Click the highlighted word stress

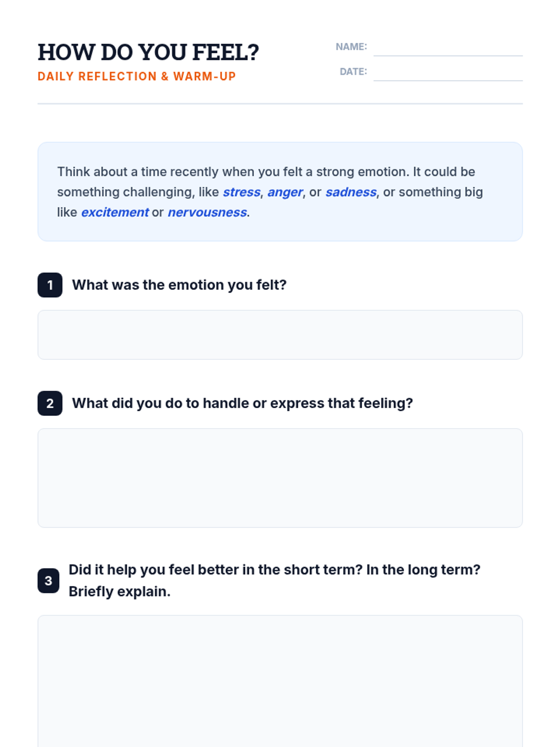coord(242,192)
